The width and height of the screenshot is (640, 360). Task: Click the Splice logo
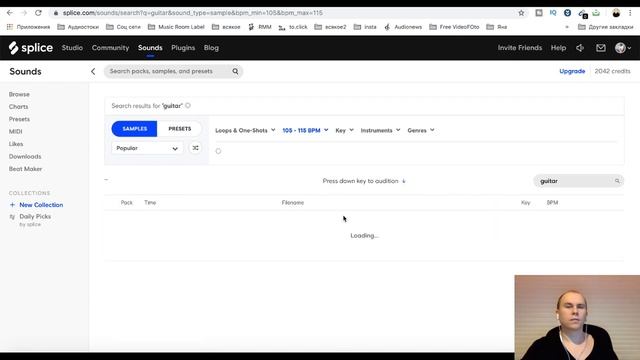(x=31, y=48)
